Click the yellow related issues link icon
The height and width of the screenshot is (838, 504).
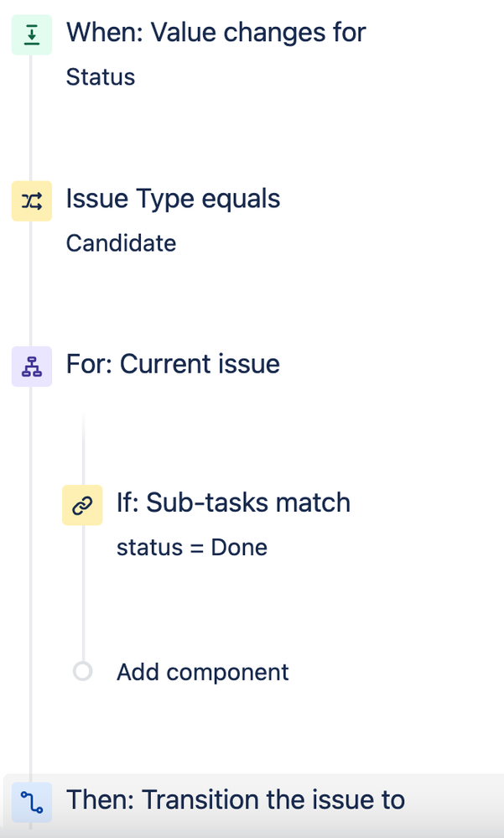pyautogui.click(x=82, y=505)
